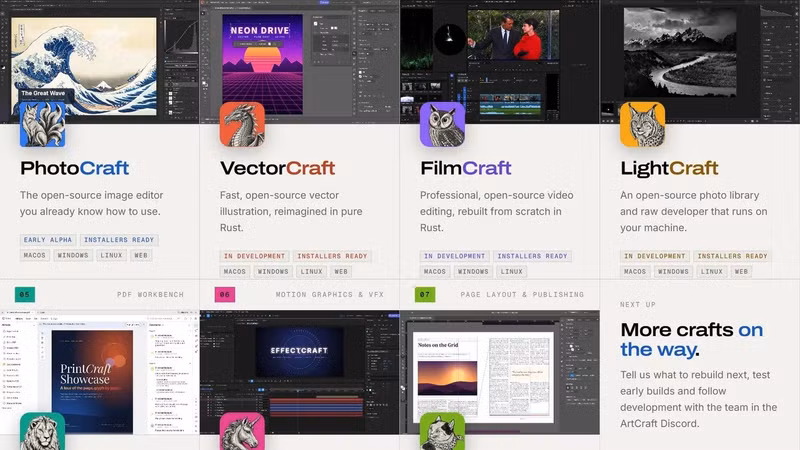Viewport: 800px width, 450px height.
Task: Click the LINUX tag under LightCraft
Action: tap(711, 271)
